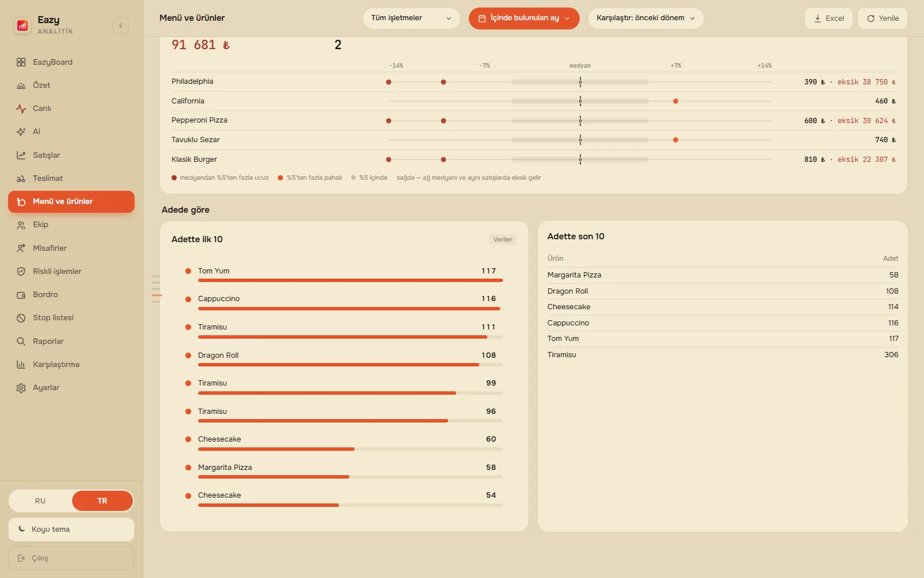
Task: Open the Satışlar chart icon
Action: click(x=21, y=155)
